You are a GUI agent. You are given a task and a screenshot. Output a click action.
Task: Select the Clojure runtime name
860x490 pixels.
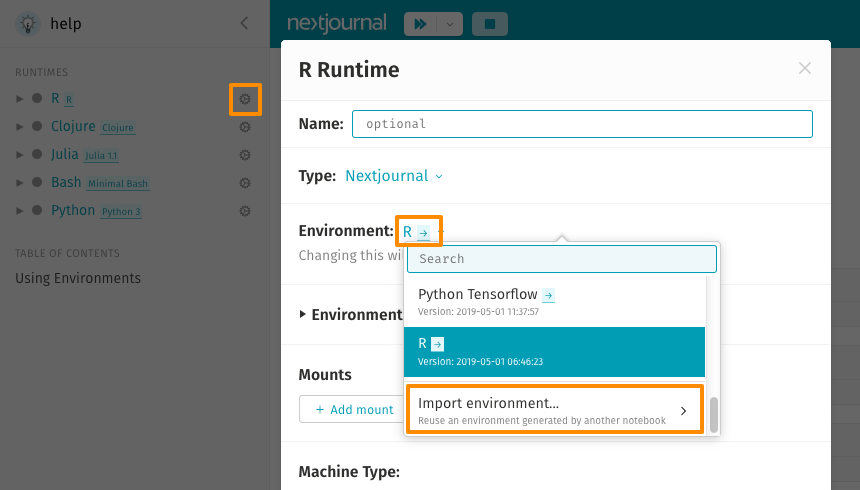point(73,126)
